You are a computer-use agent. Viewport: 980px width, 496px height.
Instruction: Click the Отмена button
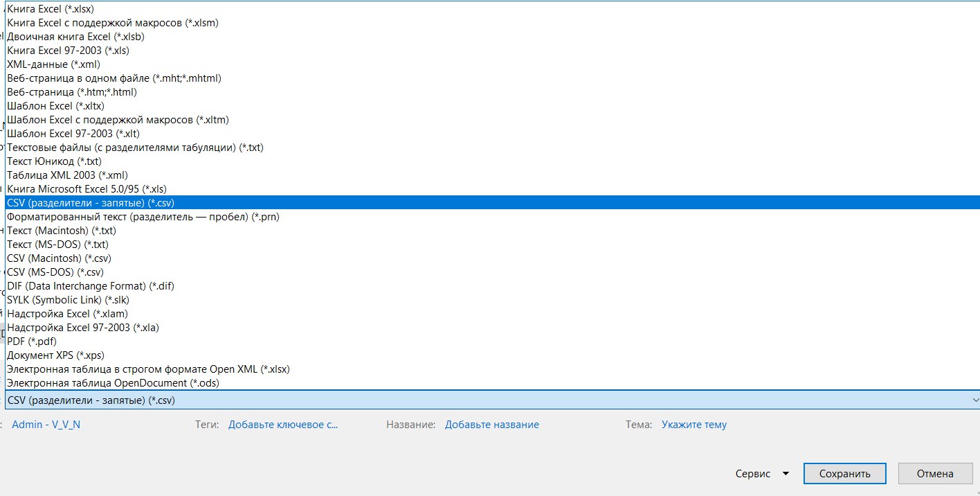tap(935, 474)
